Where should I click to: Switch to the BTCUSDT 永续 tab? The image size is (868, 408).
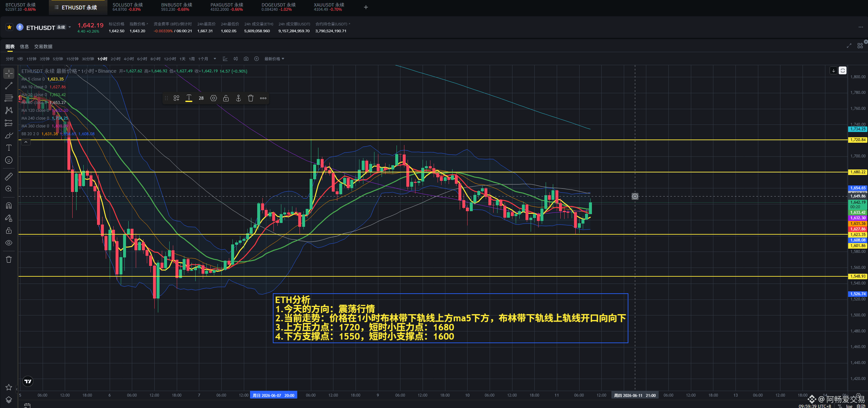(x=21, y=7)
